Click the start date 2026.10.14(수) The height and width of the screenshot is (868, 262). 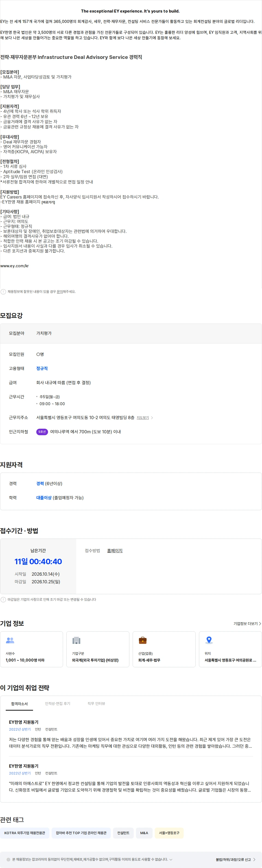click(46, 574)
